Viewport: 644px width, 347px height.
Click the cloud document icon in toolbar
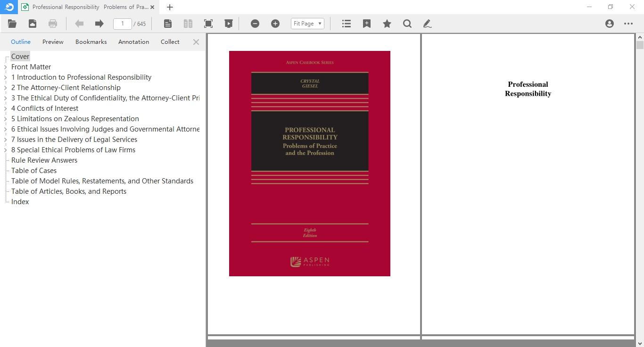33,24
